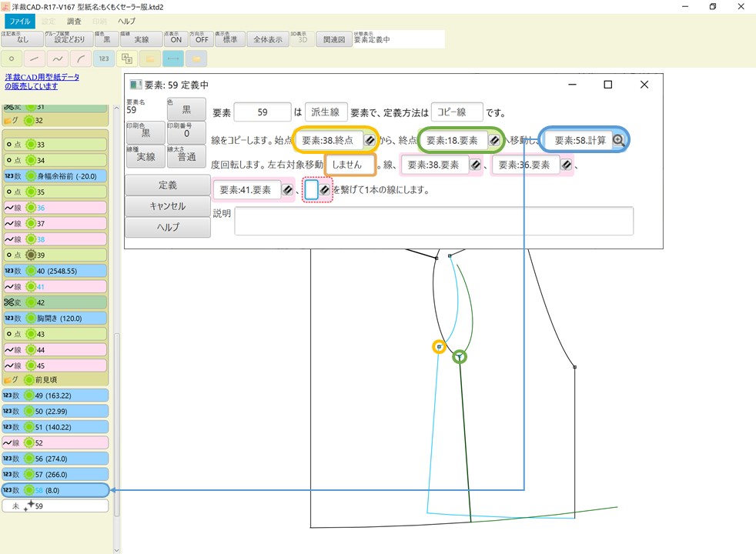Open the 調査 menu
This screenshot has width=756, height=554.
coord(74,21)
